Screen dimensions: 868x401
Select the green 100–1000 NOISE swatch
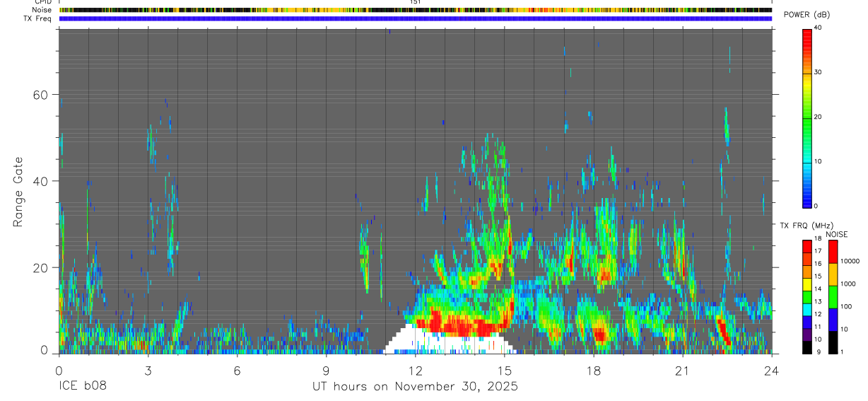(x=833, y=297)
